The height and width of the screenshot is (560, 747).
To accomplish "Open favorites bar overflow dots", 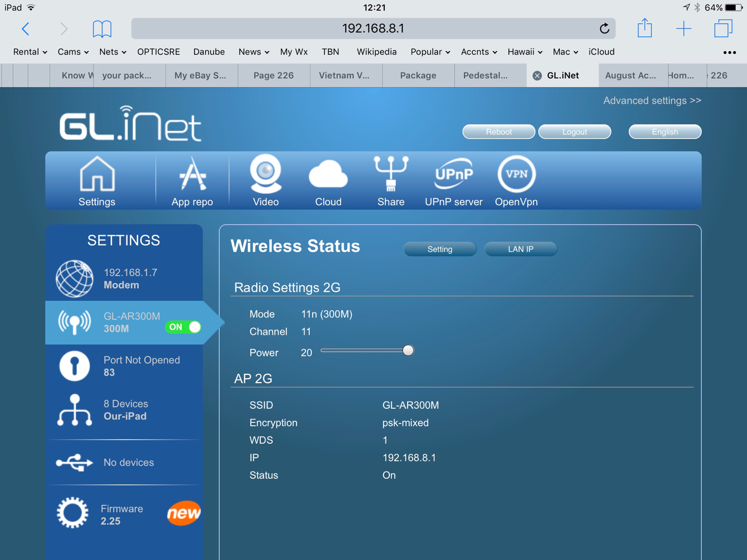I will tap(729, 52).
